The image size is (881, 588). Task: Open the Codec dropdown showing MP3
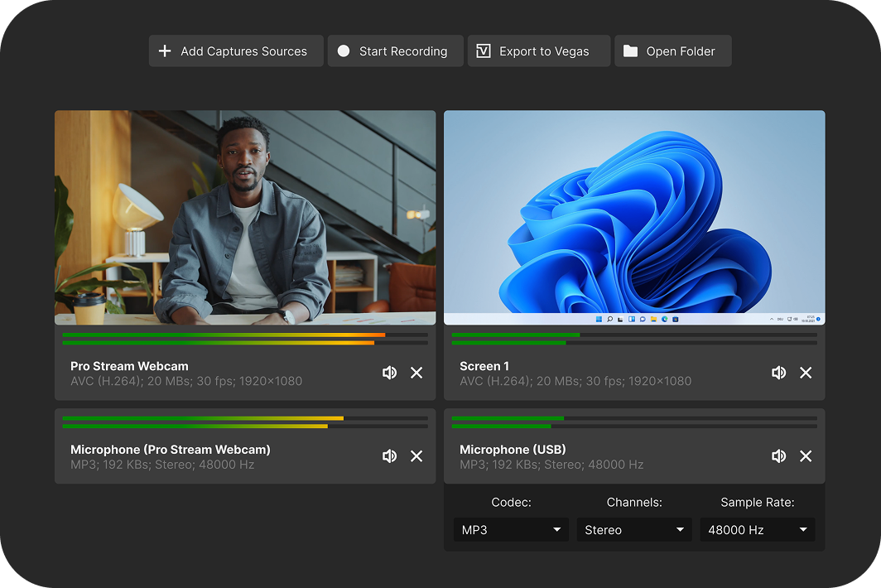[511, 529]
